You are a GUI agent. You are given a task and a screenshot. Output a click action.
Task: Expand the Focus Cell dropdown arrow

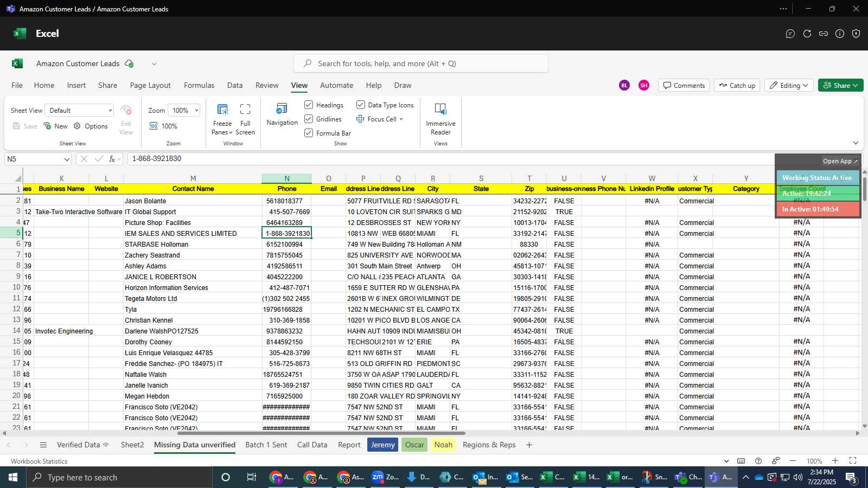(401, 119)
